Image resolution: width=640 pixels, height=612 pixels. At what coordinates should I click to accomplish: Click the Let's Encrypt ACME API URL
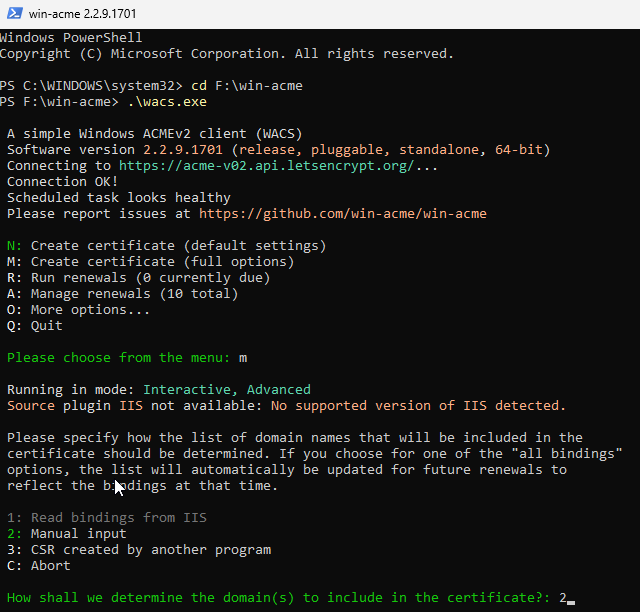click(266, 166)
